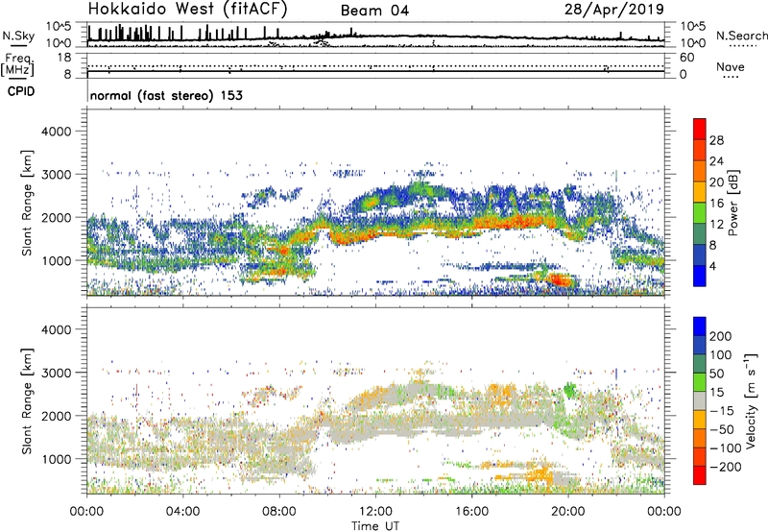Click the '28' power colorbar tick value
Viewport: 768px width, 532px height.
coord(716,140)
